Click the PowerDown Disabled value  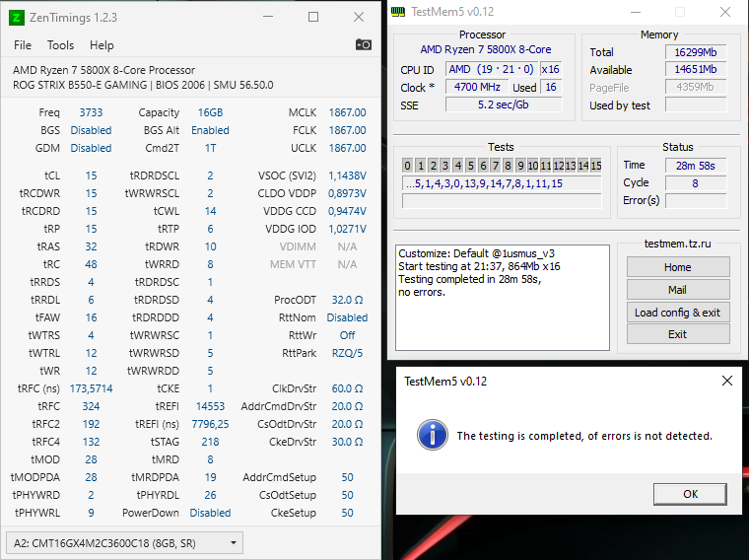210,513
